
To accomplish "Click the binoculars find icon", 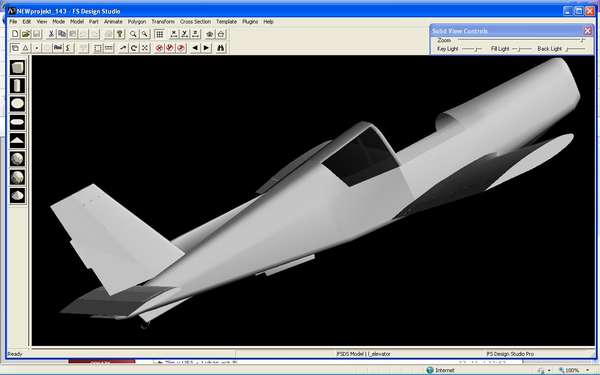I will click(x=220, y=48).
